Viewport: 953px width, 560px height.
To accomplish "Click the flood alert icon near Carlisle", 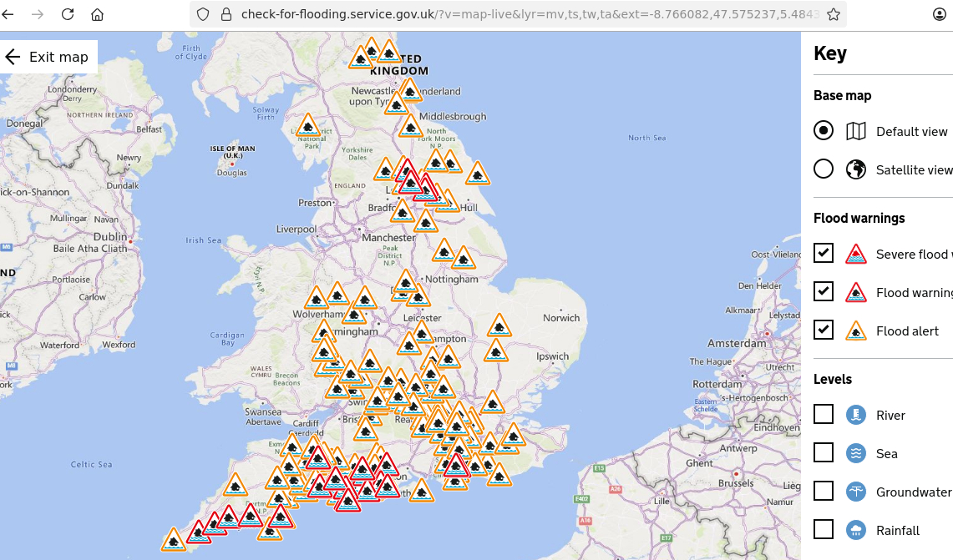I will [308, 127].
